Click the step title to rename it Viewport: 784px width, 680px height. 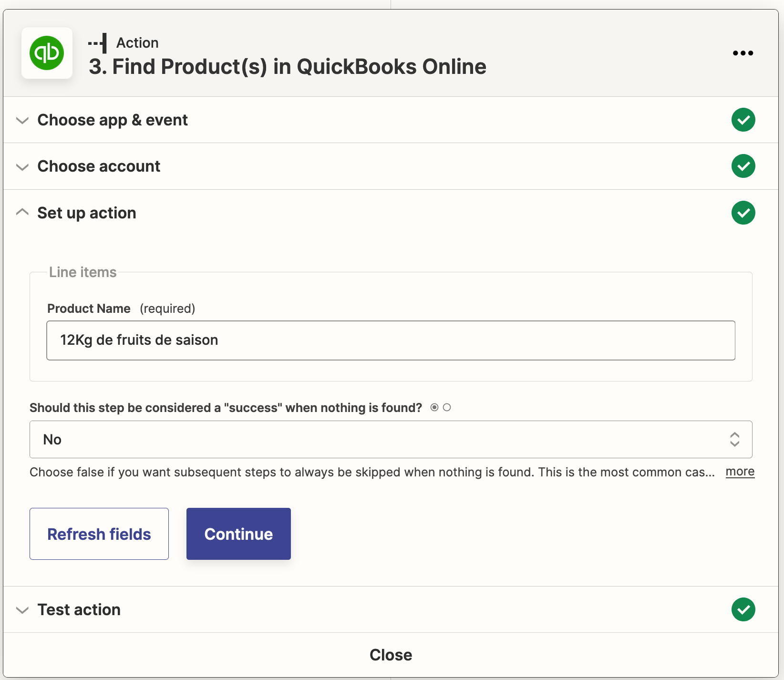point(287,67)
